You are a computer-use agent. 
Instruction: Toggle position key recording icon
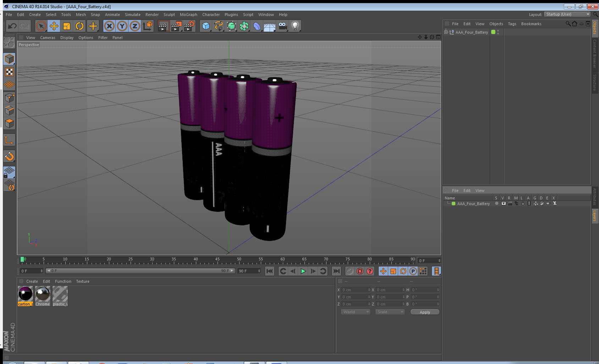[x=383, y=271]
